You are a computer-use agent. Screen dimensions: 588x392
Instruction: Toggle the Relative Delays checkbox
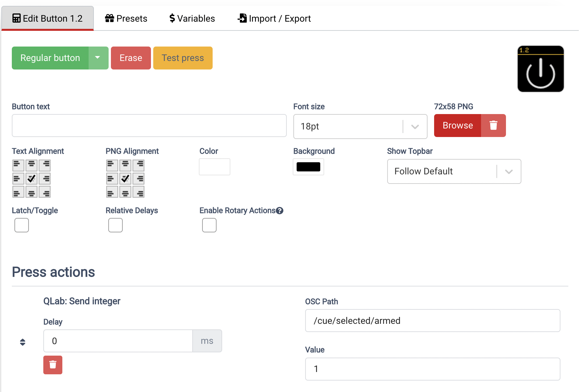(115, 225)
